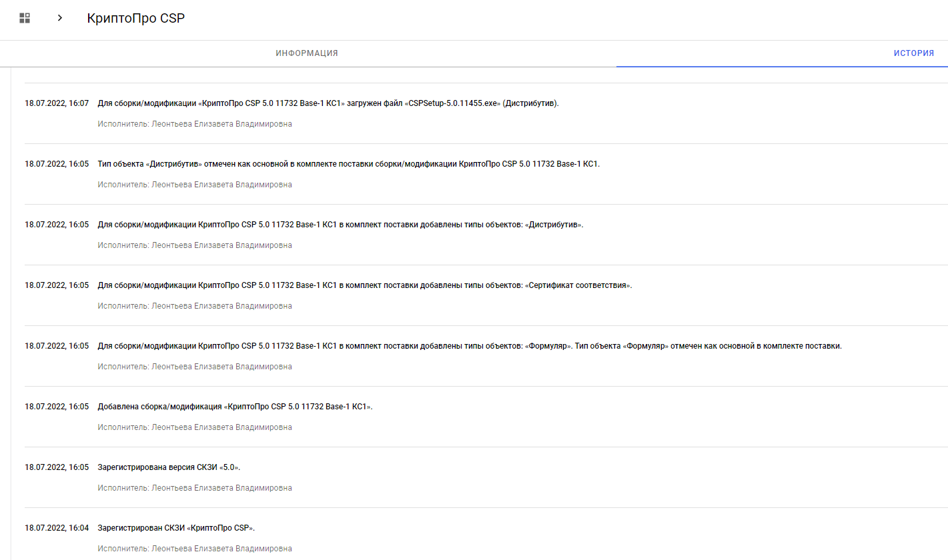This screenshot has height=560, width=948.
Task: Click Исполнитель line under Зарегистрирован СКЗИ «КриптоПро CSP»
Action: coord(195,549)
